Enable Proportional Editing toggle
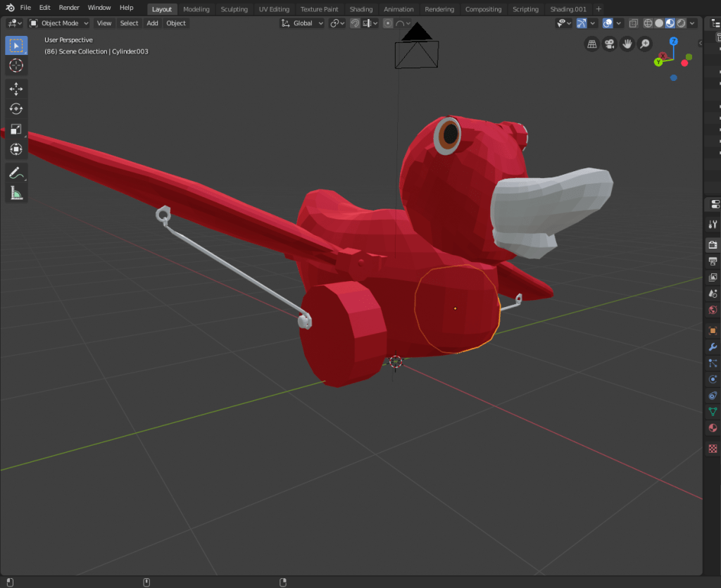 [x=387, y=23]
